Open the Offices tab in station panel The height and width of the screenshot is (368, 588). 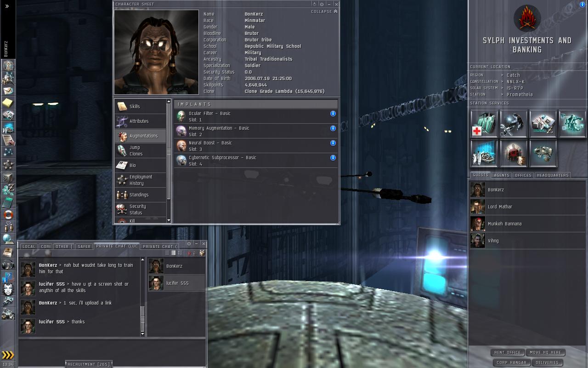[x=523, y=175]
